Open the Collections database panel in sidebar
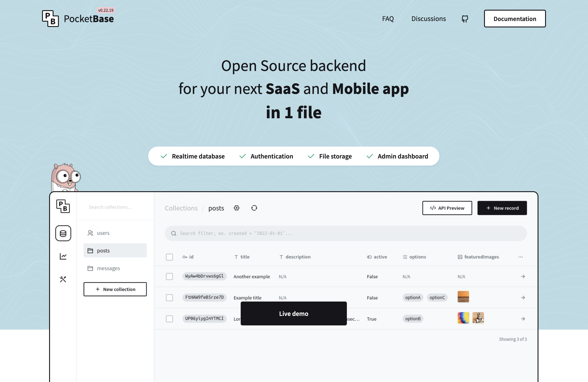Image resolution: width=588 pixels, height=382 pixels. tap(63, 233)
